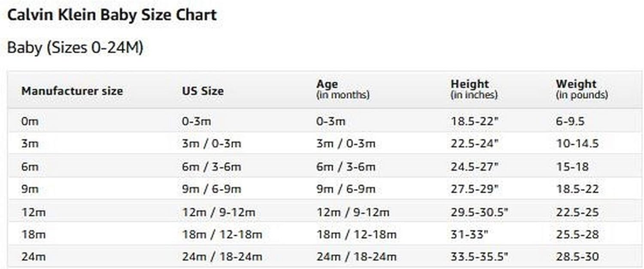Screen dimensions: 644x269
Task: Select the Baby (Sizes 0-24M) subtitle
Action: (75, 48)
